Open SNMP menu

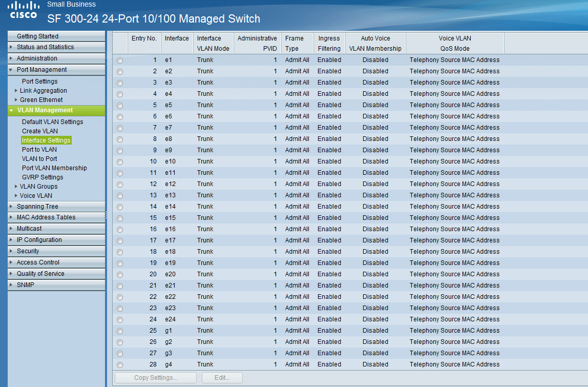click(x=56, y=285)
